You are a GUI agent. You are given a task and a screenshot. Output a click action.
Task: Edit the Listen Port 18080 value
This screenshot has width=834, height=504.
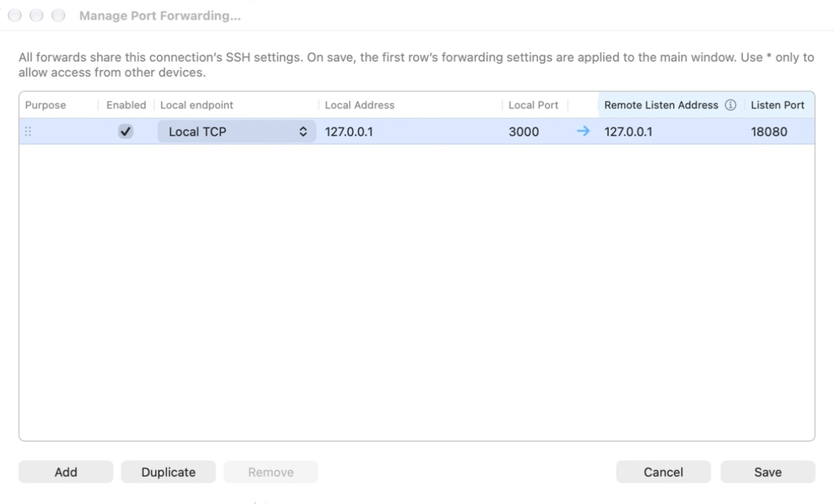(x=780, y=131)
